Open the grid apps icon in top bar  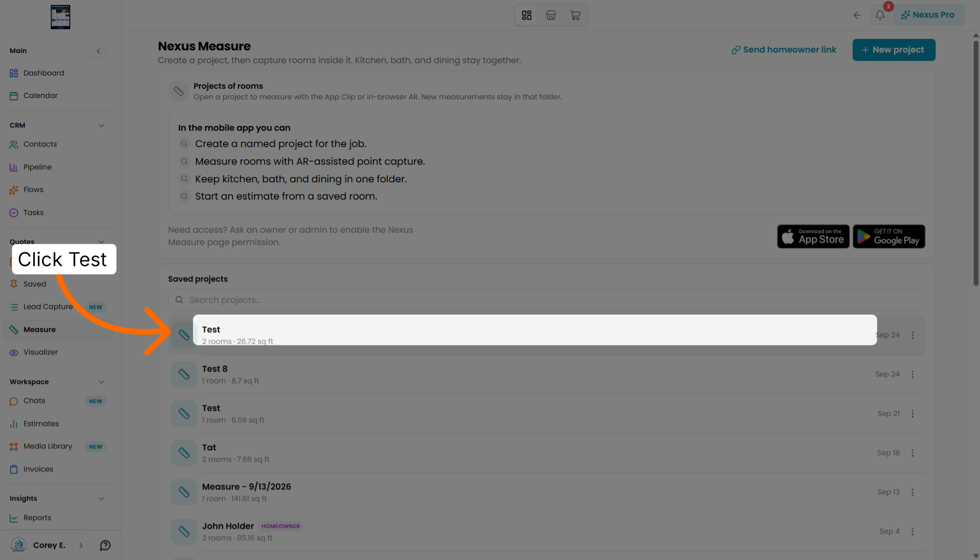tap(526, 15)
